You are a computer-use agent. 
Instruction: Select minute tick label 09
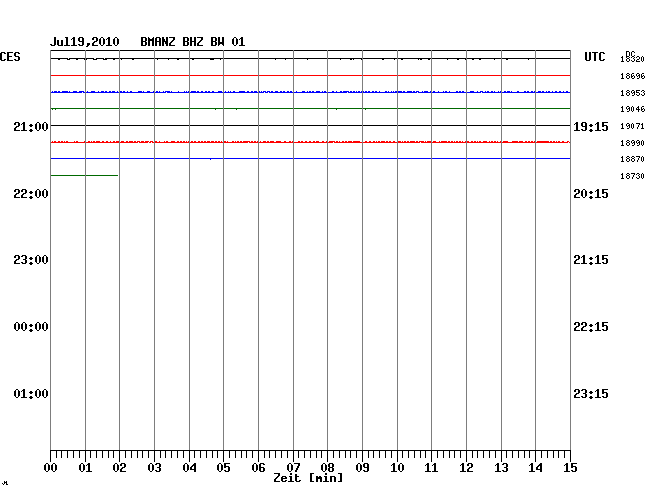coord(362,468)
